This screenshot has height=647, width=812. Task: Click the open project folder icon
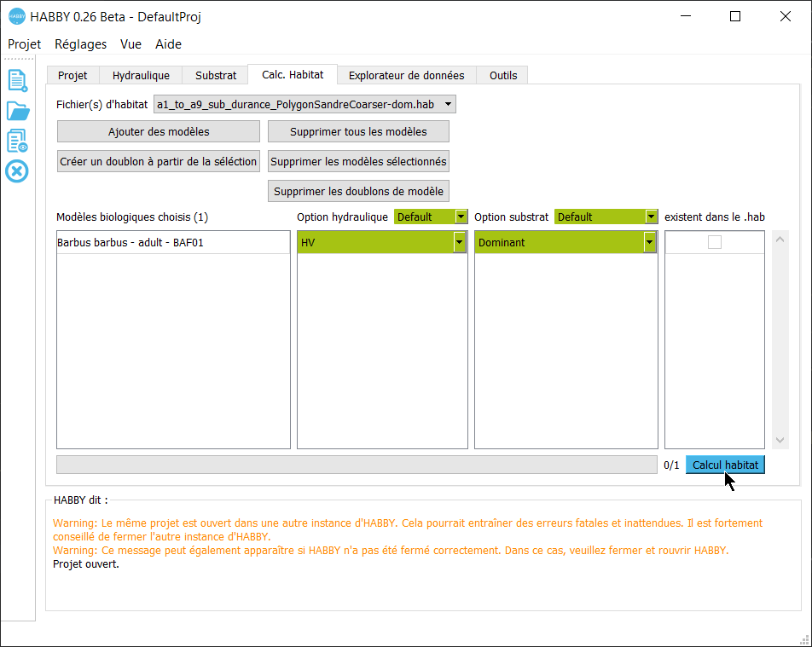(x=17, y=111)
